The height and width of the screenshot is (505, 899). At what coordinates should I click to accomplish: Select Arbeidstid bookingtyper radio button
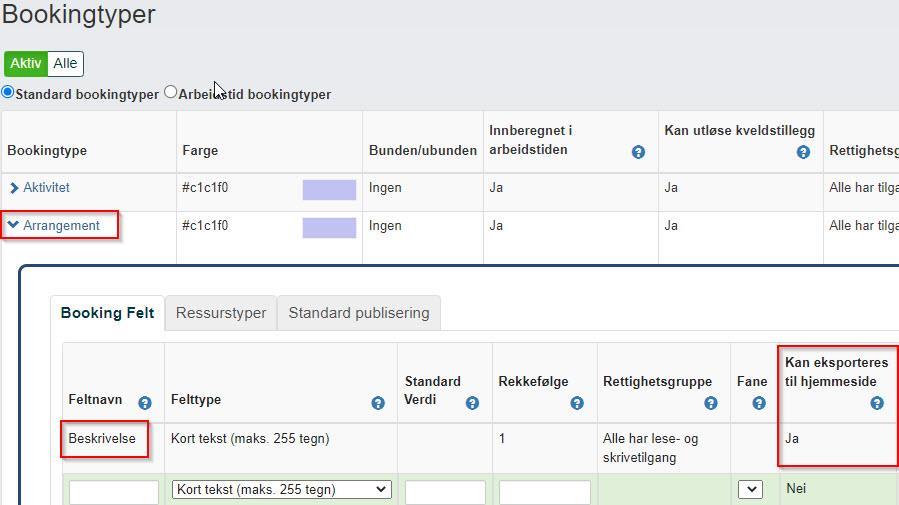(171, 92)
